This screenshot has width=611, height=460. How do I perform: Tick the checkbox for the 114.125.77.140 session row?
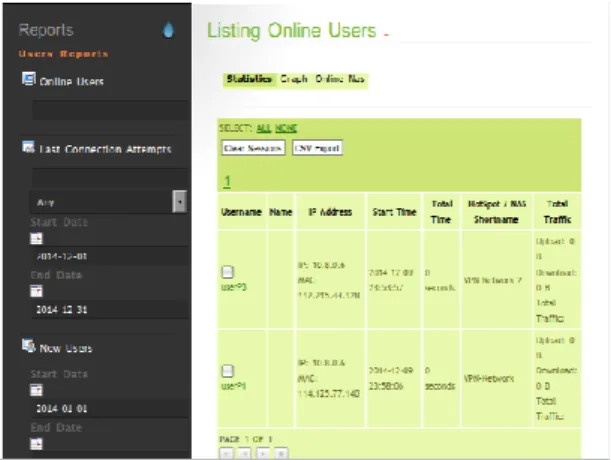[228, 370]
